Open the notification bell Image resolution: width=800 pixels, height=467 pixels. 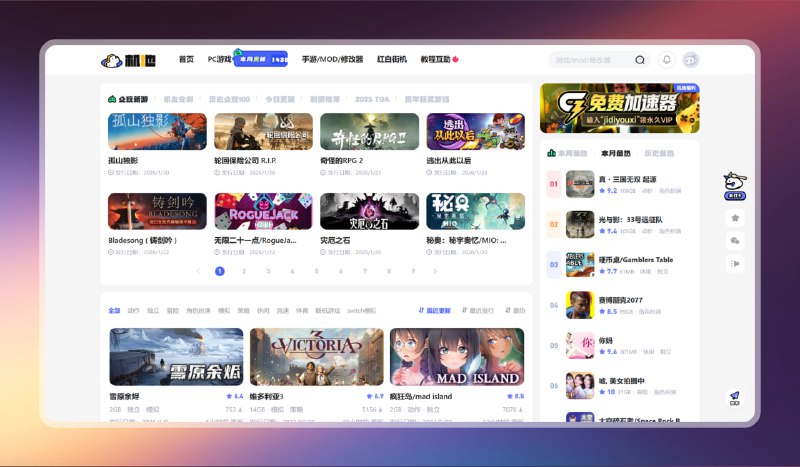pyautogui.click(x=666, y=60)
